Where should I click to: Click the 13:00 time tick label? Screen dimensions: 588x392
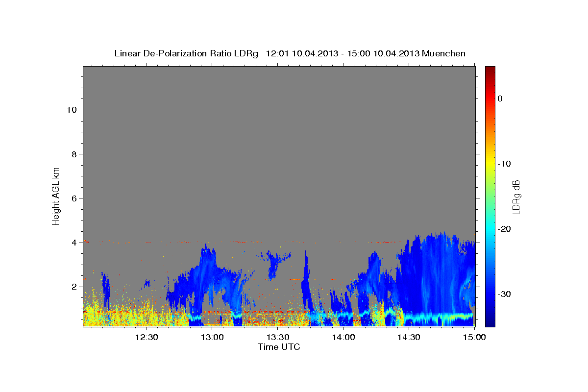[x=212, y=337]
